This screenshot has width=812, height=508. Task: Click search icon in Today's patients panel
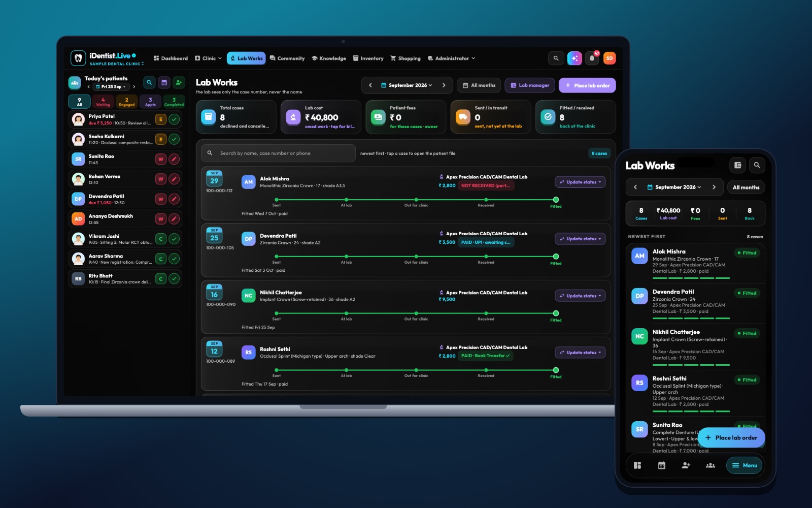(149, 82)
